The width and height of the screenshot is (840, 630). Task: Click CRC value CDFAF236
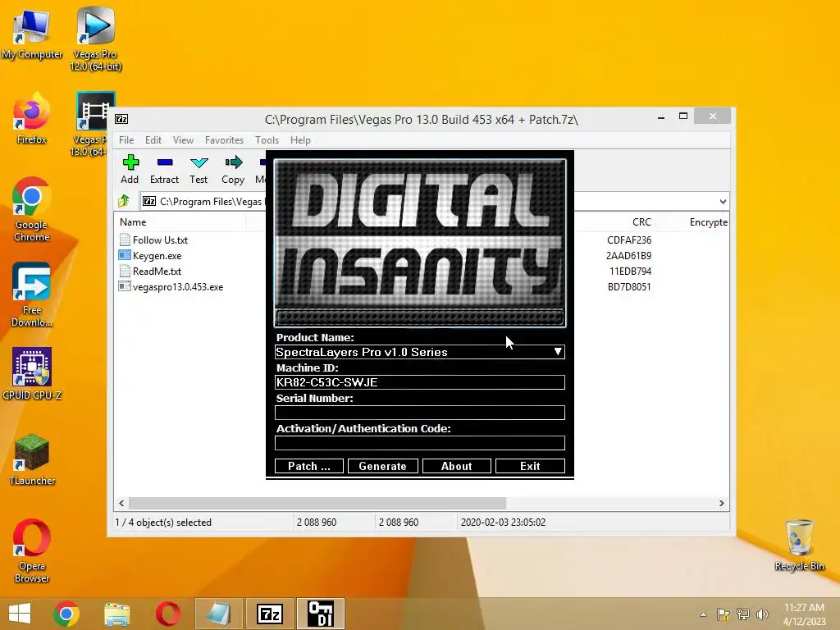[x=629, y=240]
